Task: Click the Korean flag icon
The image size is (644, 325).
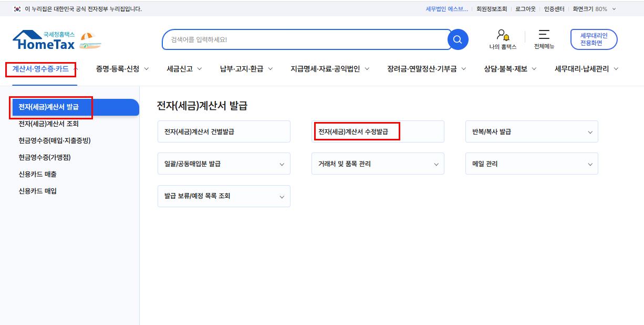Action: click(x=17, y=9)
